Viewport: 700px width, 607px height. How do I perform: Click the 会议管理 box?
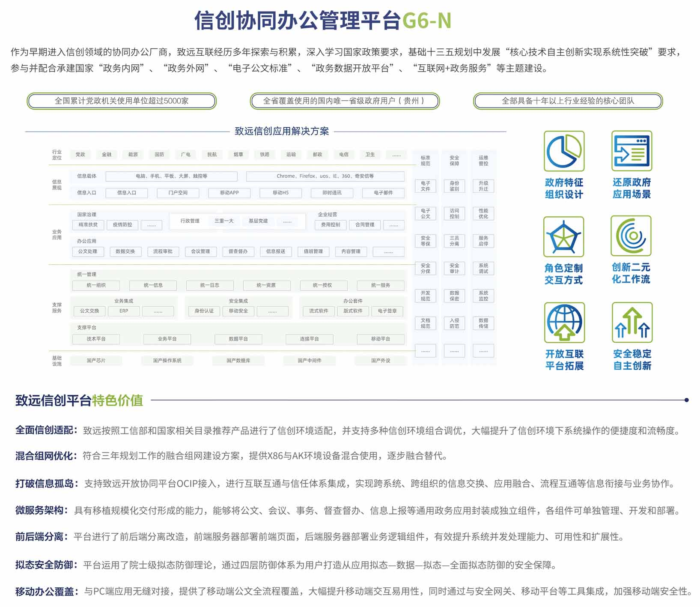[200, 252]
